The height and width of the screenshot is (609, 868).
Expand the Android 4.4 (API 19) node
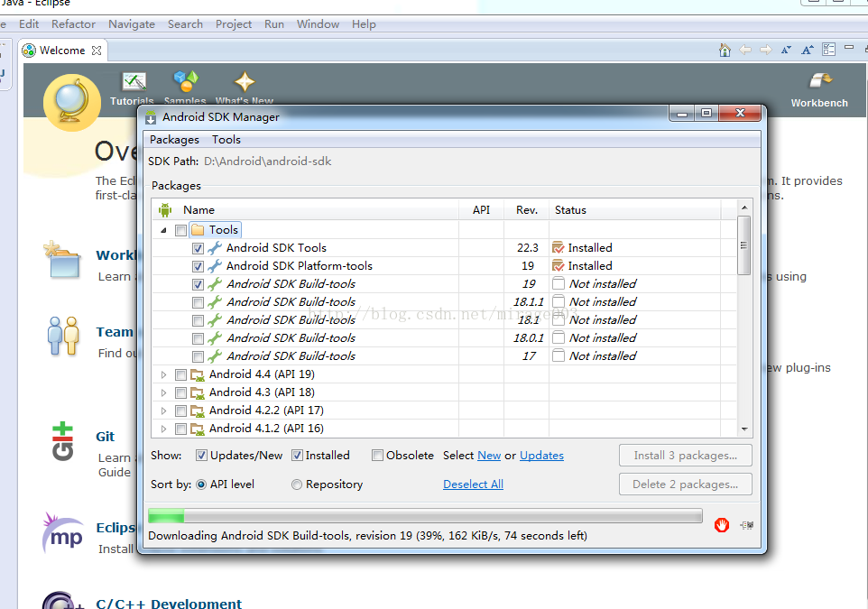pos(163,374)
